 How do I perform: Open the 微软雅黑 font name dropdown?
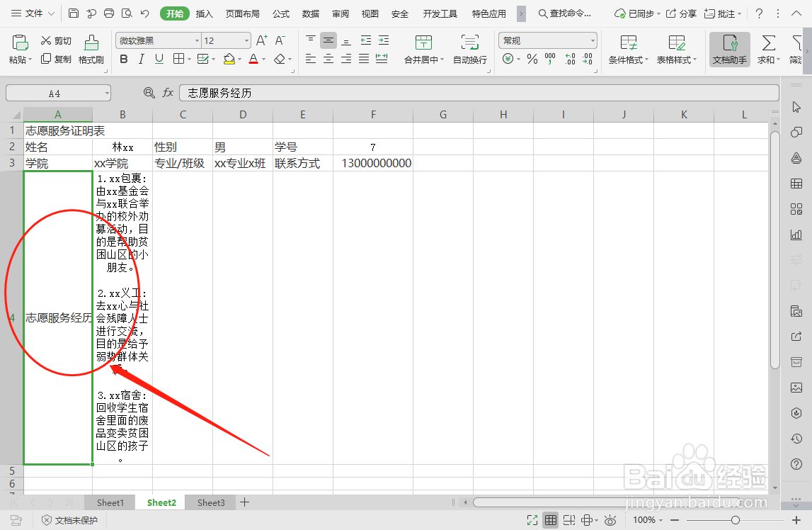coord(157,40)
